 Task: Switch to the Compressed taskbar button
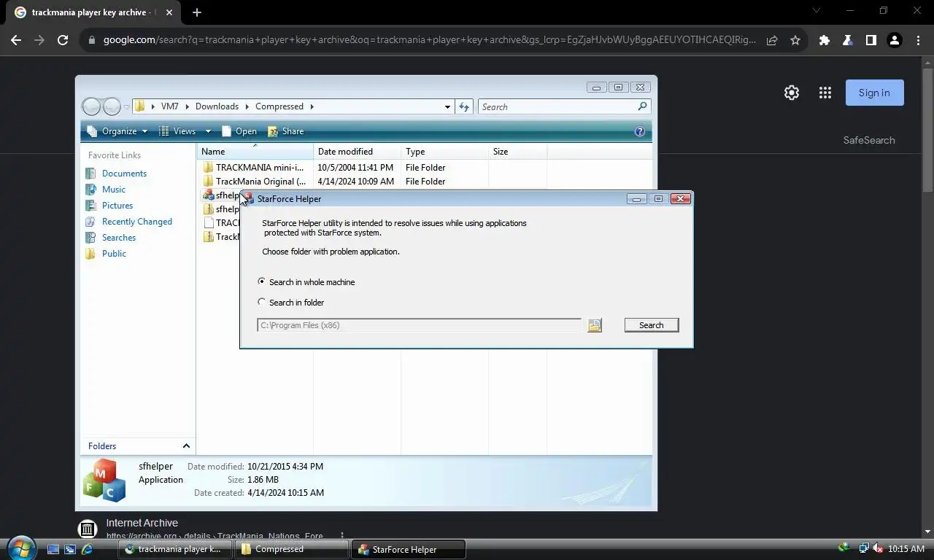[292, 549]
